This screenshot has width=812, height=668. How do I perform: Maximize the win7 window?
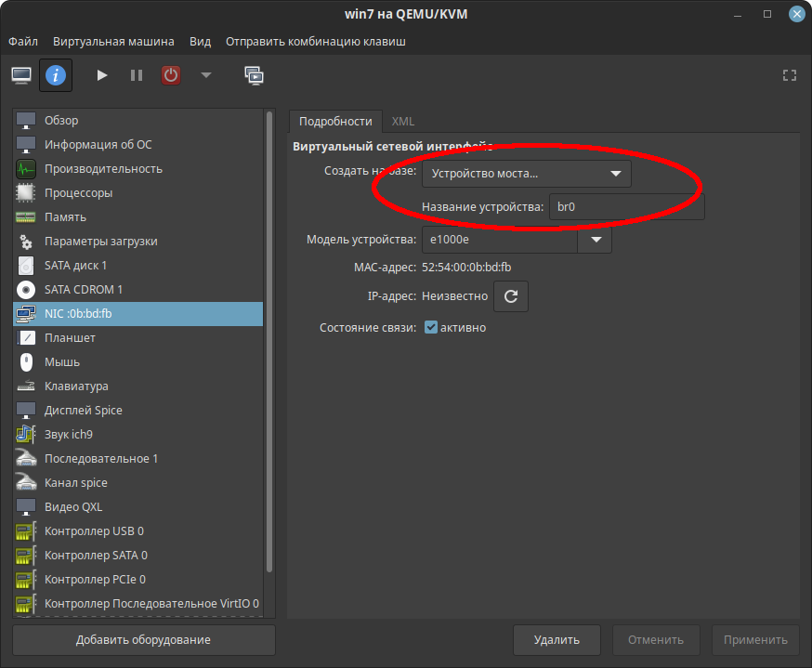coord(767,15)
